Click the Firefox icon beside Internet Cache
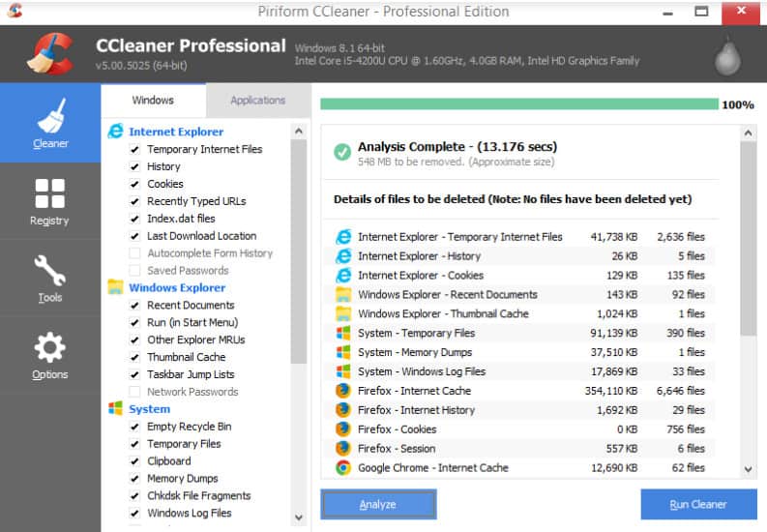The image size is (767, 532). pos(342,391)
